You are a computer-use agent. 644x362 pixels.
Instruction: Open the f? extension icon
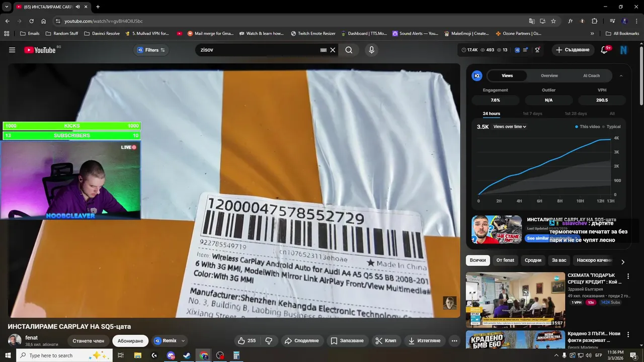pyautogui.click(x=571, y=21)
